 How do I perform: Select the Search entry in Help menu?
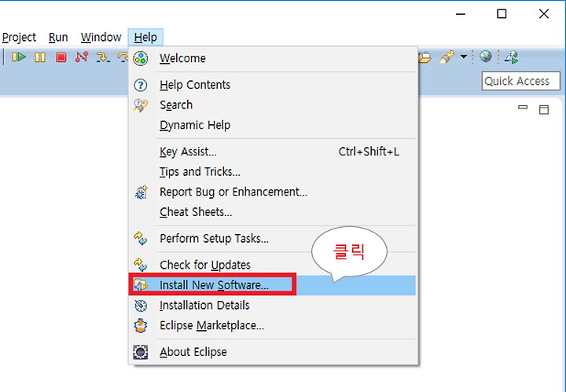tap(273, 105)
